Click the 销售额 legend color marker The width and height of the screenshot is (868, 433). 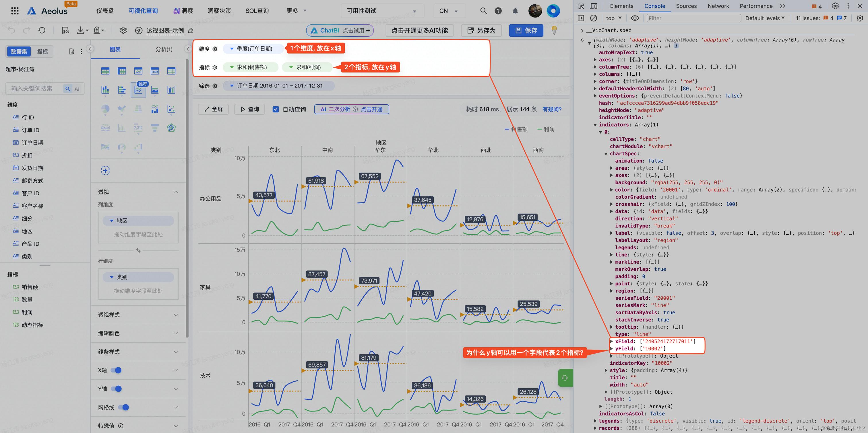(507, 129)
